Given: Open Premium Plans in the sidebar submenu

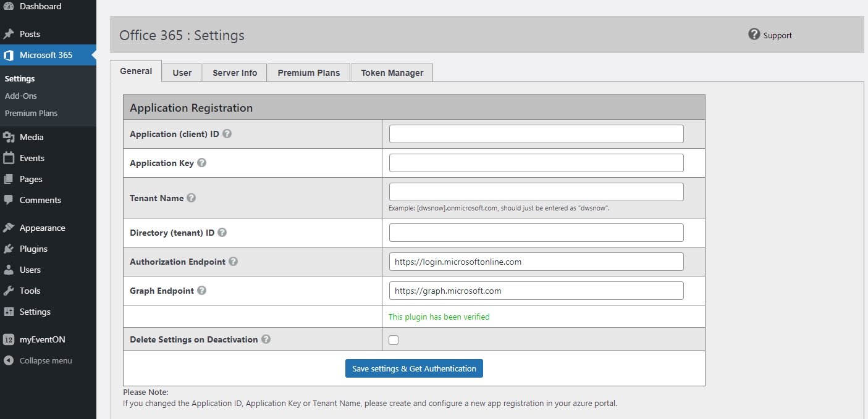Looking at the screenshot, I should pyautogui.click(x=31, y=114).
